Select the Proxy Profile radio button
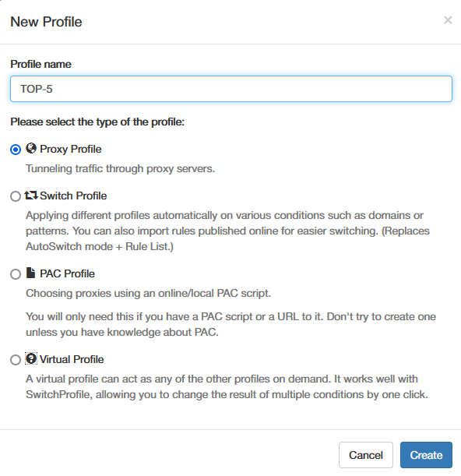Viewport: 461px width, 476px height. click(16, 150)
